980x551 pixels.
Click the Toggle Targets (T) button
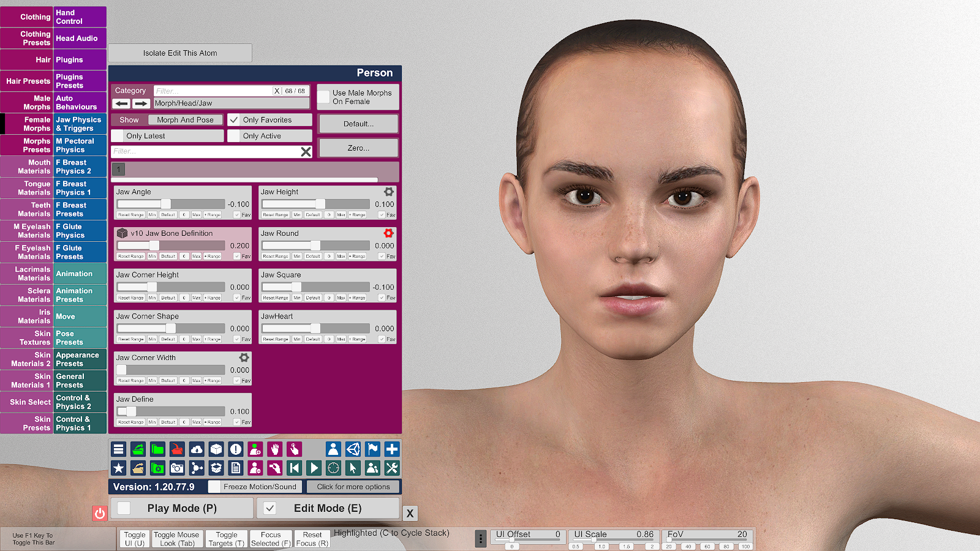pos(227,539)
